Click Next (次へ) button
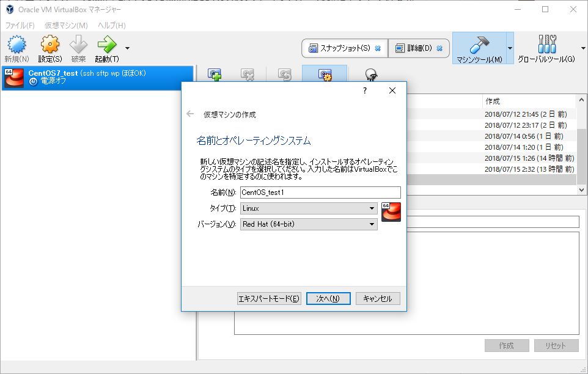 [328, 299]
